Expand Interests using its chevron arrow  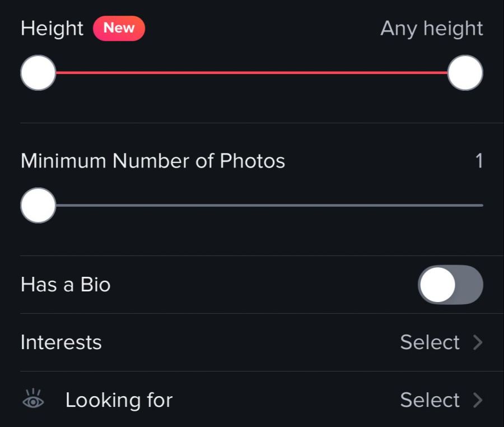click(478, 342)
